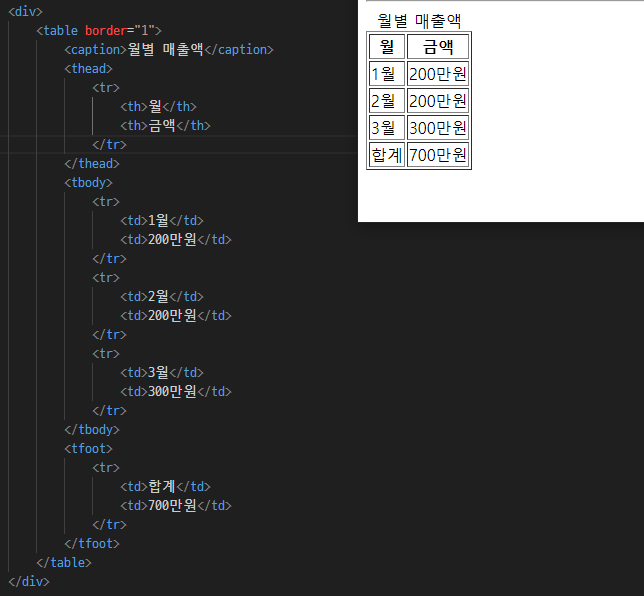Click the 3월 cell in rendered table

pos(387,128)
